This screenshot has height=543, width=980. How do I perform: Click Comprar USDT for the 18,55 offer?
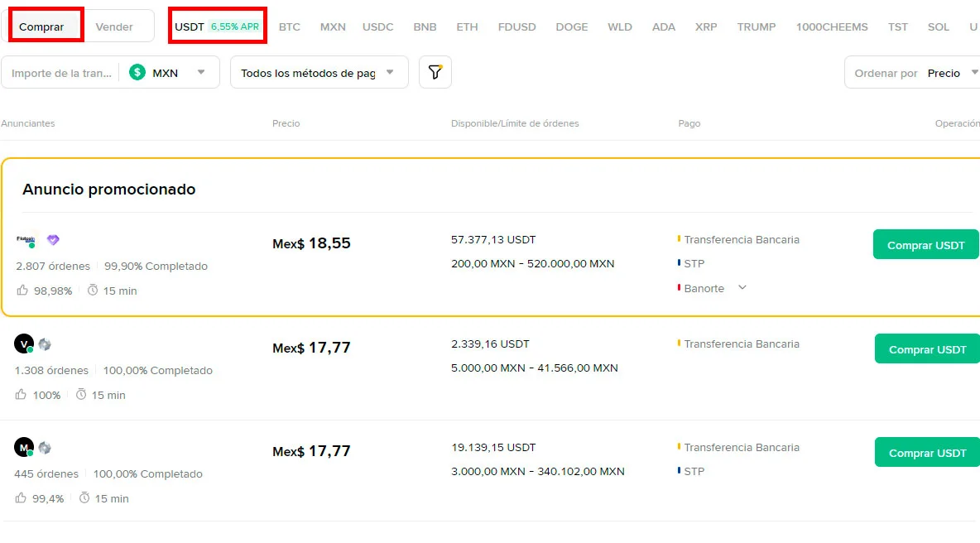pos(925,245)
